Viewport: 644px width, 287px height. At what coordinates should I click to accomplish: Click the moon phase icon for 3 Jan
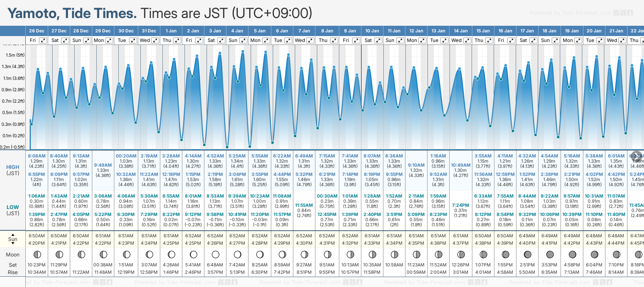click(x=215, y=254)
